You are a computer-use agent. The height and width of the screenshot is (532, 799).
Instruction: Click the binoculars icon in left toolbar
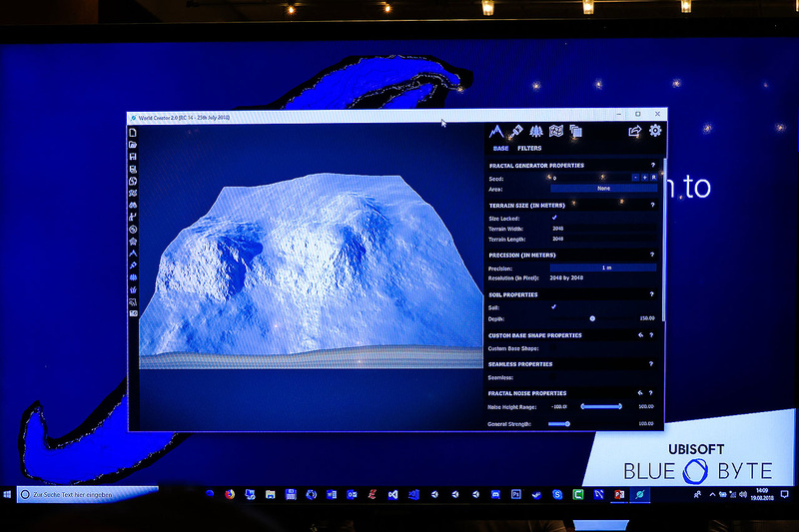pyautogui.click(x=133, y=206)
